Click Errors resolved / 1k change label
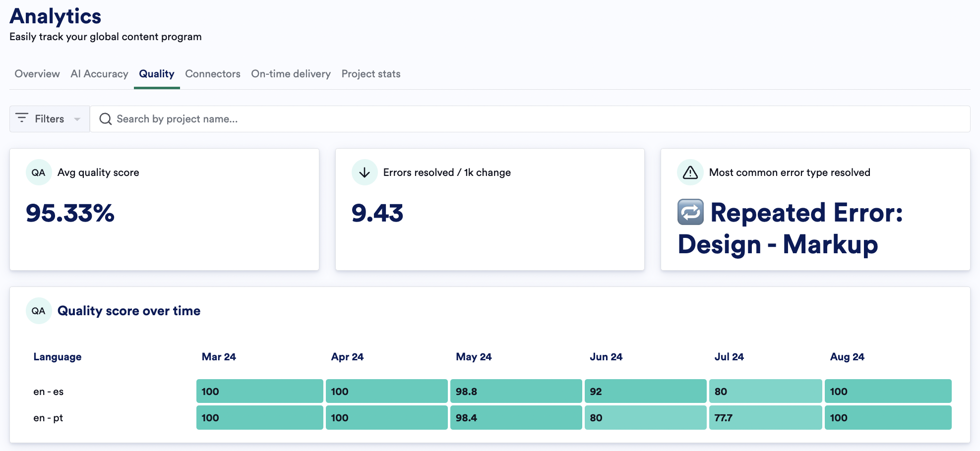Viewport: 980px width, 451px height. (447, 172)
